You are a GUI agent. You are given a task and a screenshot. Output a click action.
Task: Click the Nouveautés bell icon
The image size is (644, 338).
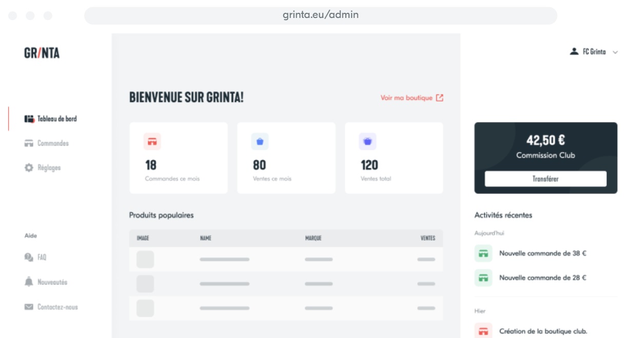point(29,282)
